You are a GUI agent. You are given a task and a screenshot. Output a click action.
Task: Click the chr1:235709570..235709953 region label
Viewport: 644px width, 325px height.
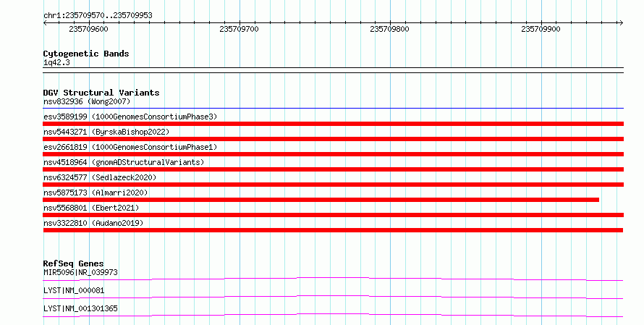pos(98,15)
